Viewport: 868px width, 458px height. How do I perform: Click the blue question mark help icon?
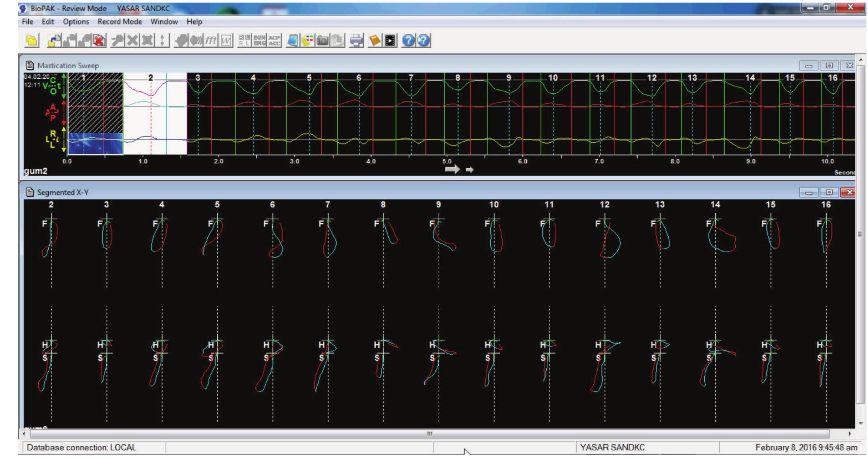[x=408, y=40]
